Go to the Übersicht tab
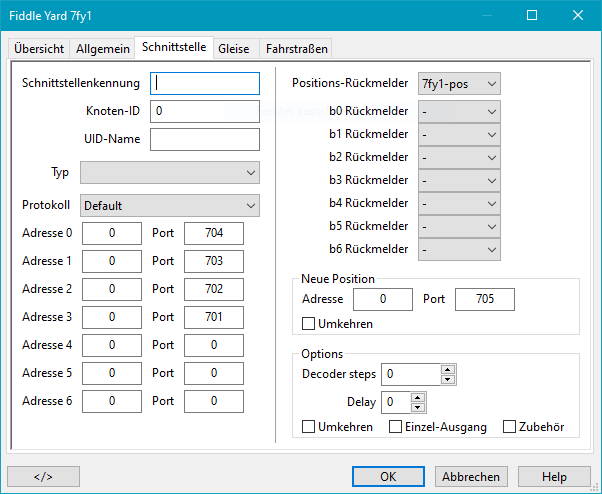The image size is (602, 494). (39, 48)
